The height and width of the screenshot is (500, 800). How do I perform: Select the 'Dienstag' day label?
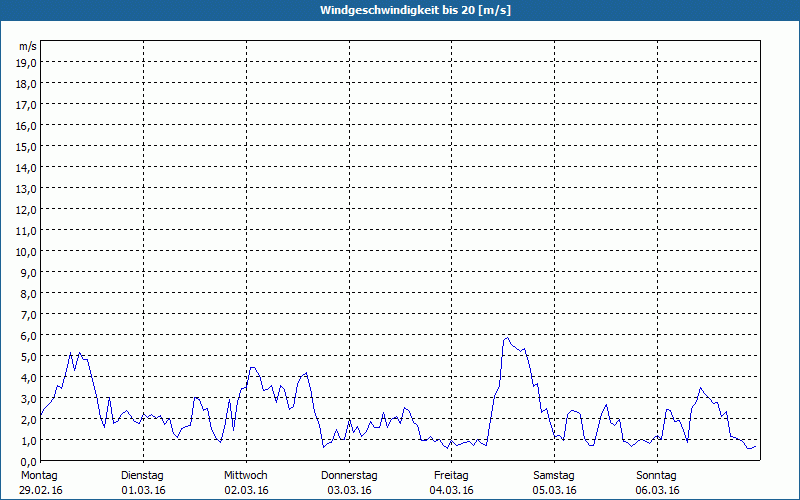(x=142, y=476)
